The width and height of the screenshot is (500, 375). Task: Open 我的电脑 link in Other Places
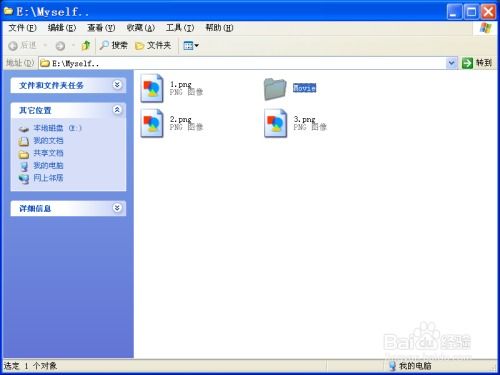48,166
